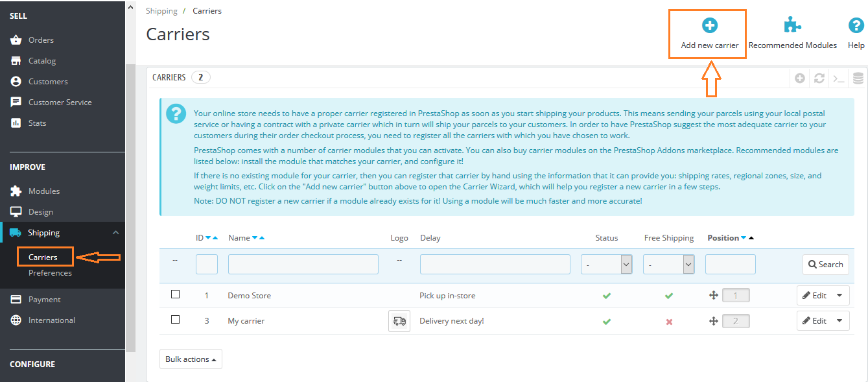
Task: Check the My carrier row checkbox
Action: click(175, 320)
